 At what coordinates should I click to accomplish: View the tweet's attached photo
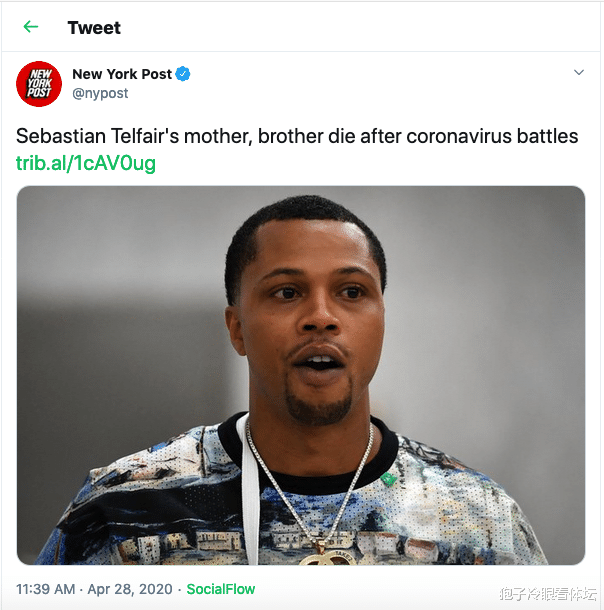pyautogui.click(x=300, y=375)
